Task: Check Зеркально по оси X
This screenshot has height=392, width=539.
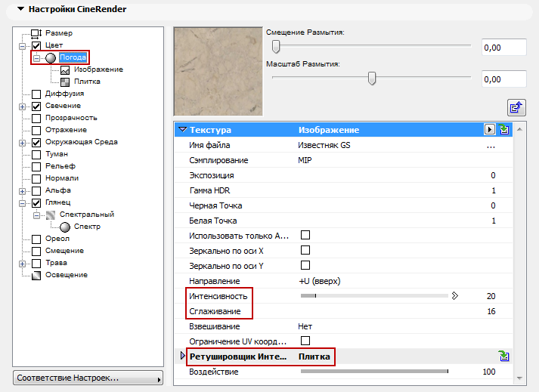Action: [x=305, y=250]
